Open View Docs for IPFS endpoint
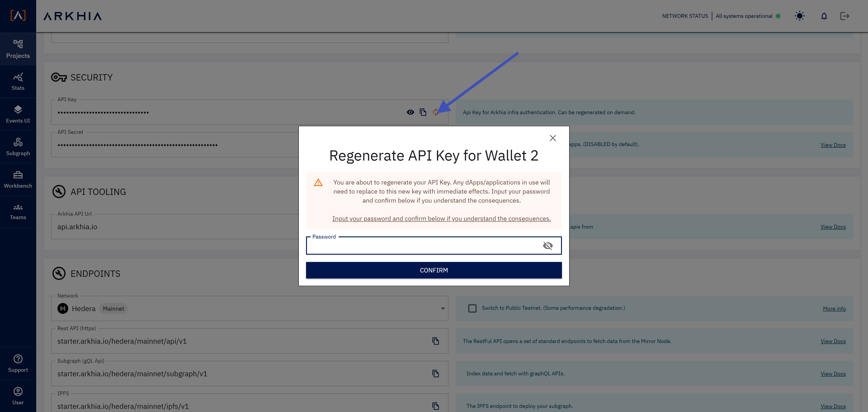The width and height of the screenshot is (868, 412). [x=833, y=406]
